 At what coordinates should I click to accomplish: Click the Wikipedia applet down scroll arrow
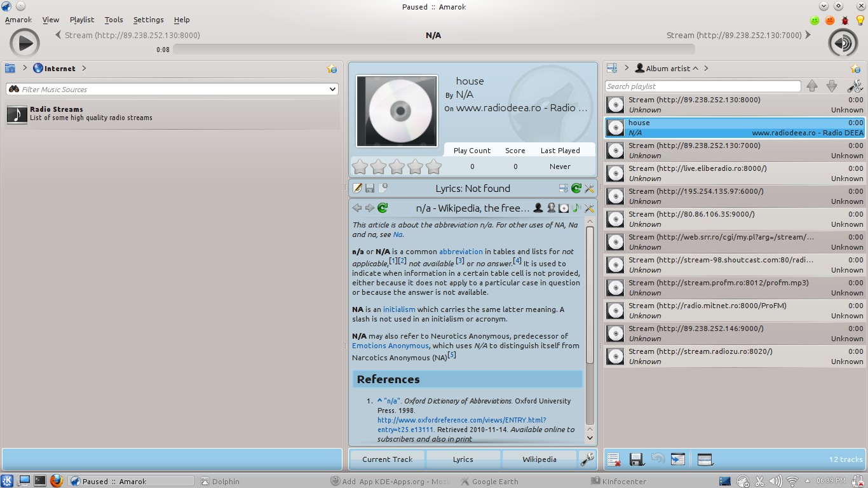590,437
